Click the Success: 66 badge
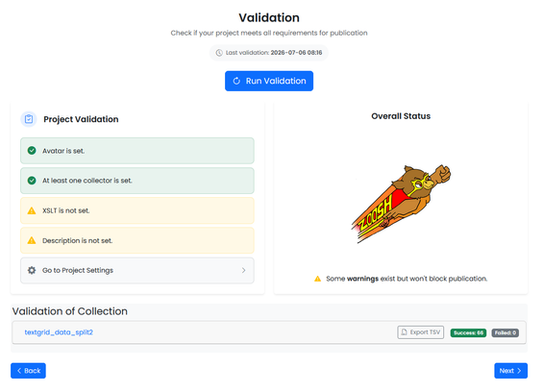Image resolution: width=543 pixels, height=392 pixels. [x=468, y=332]
